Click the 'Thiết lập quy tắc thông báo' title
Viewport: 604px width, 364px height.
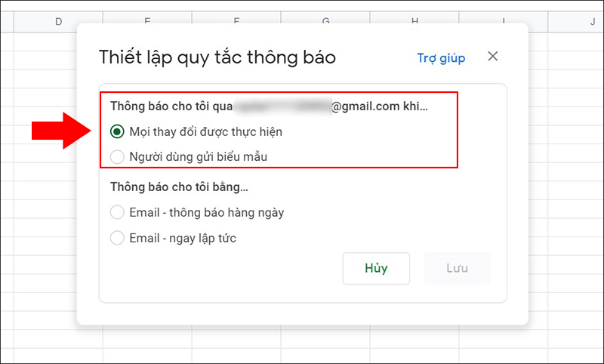pos(217,57)
